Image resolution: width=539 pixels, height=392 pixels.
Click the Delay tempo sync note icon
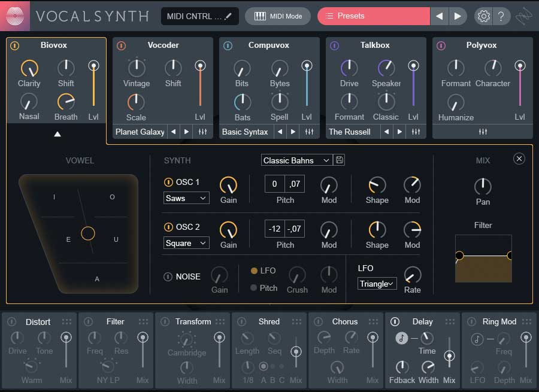click(x=402, y=338)
